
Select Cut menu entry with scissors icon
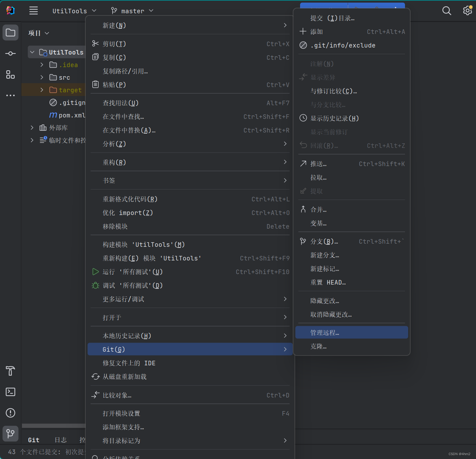coord(190,44)
